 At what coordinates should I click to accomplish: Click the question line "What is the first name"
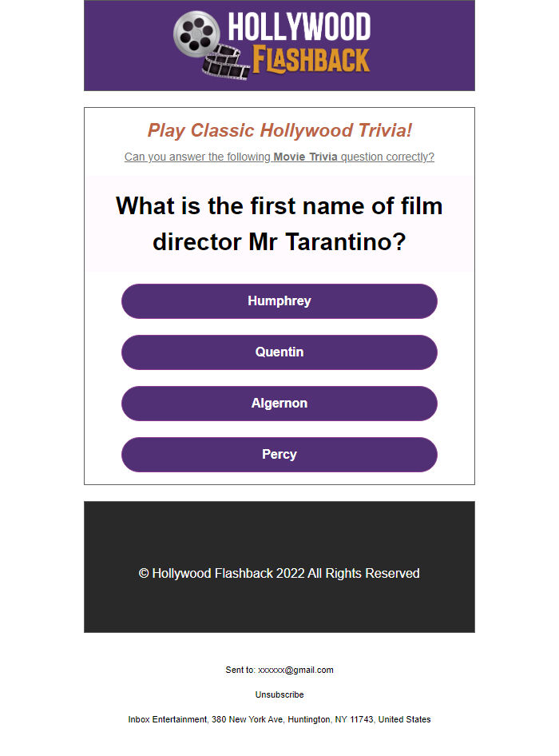pyautogui.click(x=279, y=205)
